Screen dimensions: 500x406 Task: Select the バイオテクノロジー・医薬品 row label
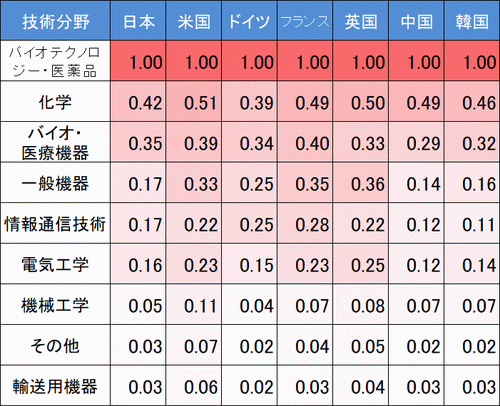coord(55,61)
